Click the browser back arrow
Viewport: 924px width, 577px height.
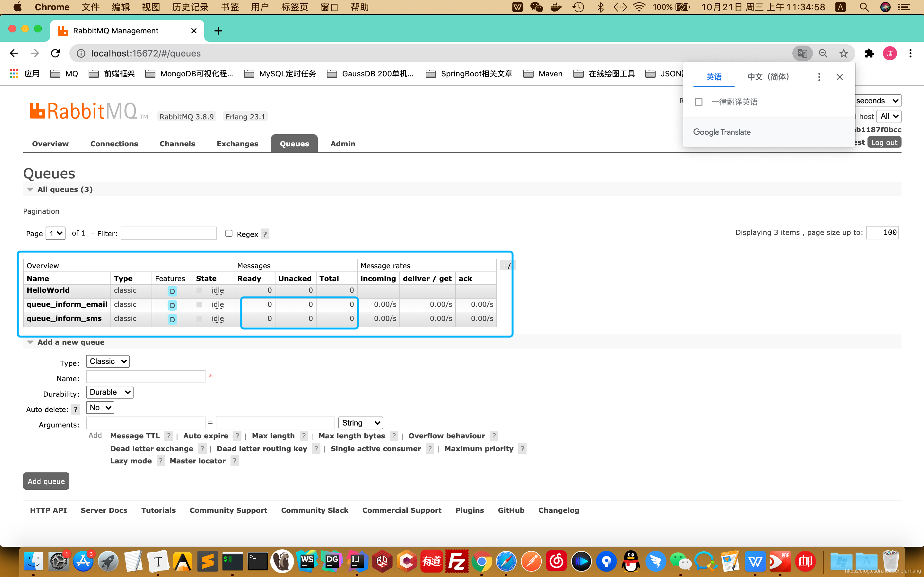click(14, 53)
